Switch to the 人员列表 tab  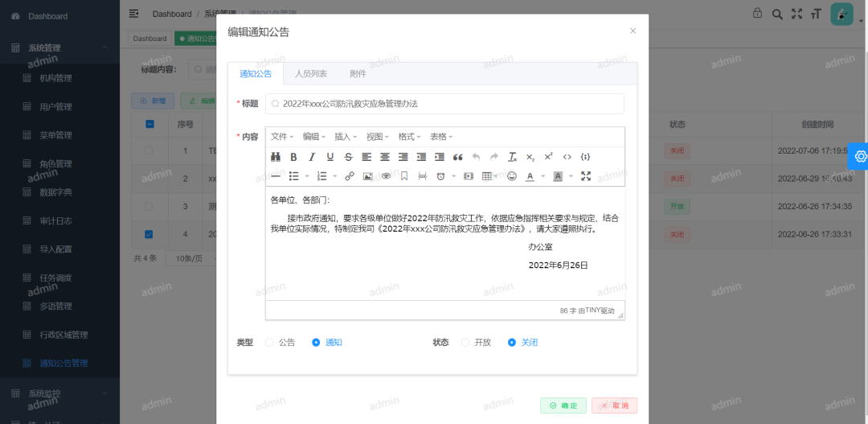tap(311, 74)
